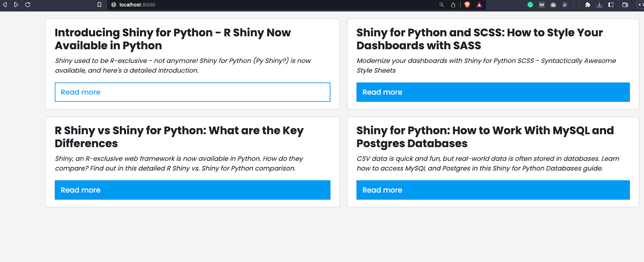Click the zoom magnifier icon in the address bar
This screenshot has width=644, height=262.
pyautogui.click(x=442, y=5)
